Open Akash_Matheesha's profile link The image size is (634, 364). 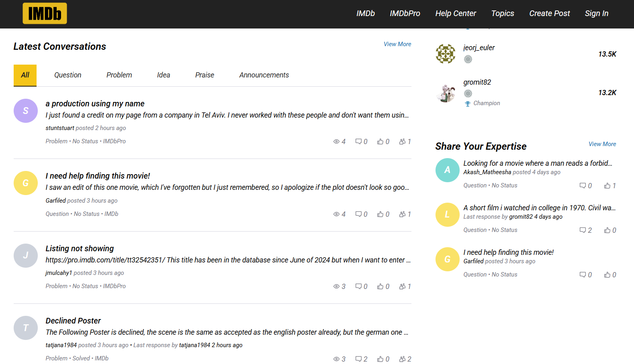(487, 172)
